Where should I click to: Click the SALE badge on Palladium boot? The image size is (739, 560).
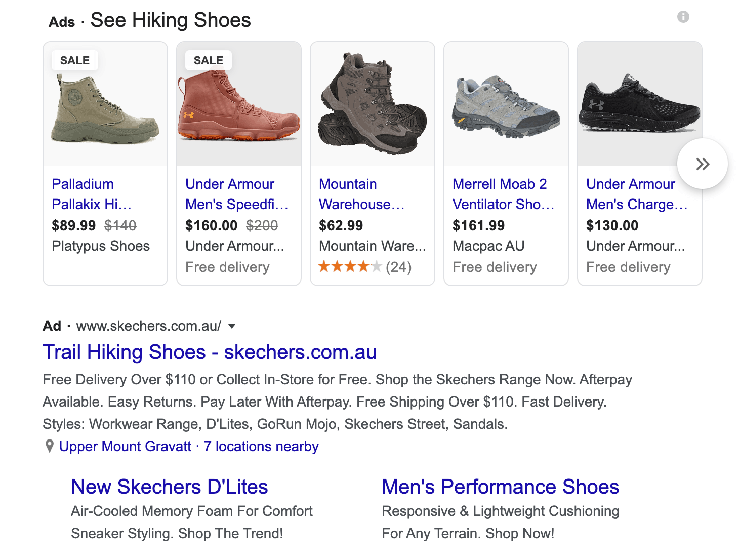[75, 60]
